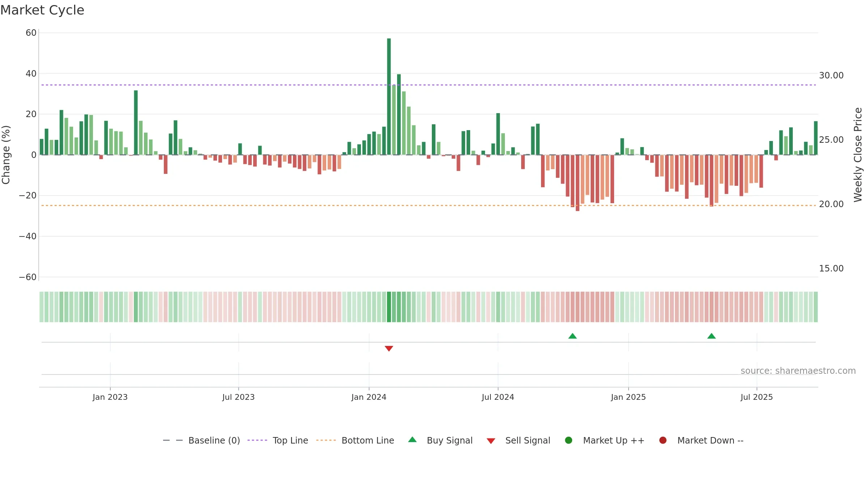Toggle the Top Line legend entry

click(x=278, y=440)
